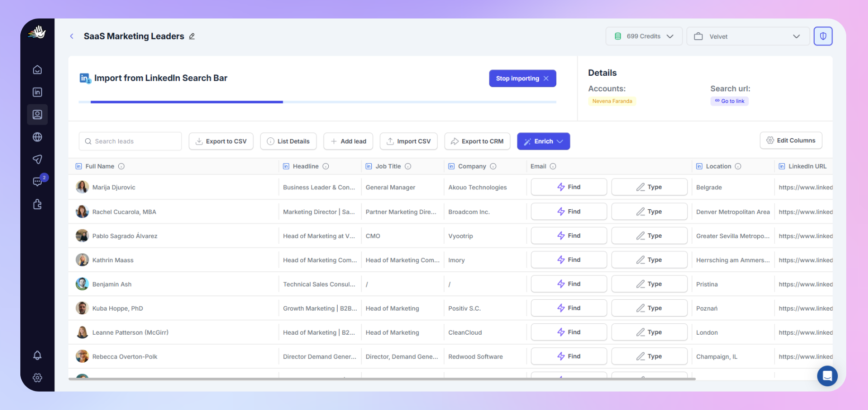Click Type email for Leanne Patterson
The width and height of the screenshot is (868, 410).
click(x=649, y=332)
